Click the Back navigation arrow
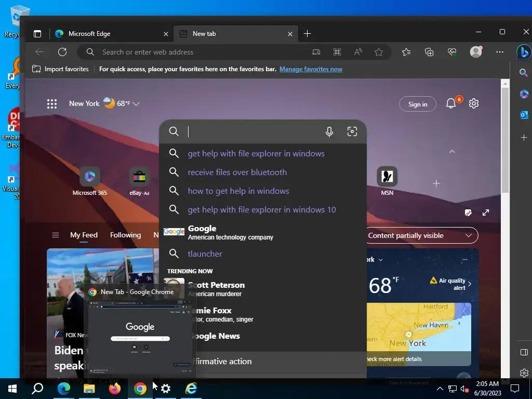 coord(39,52)
